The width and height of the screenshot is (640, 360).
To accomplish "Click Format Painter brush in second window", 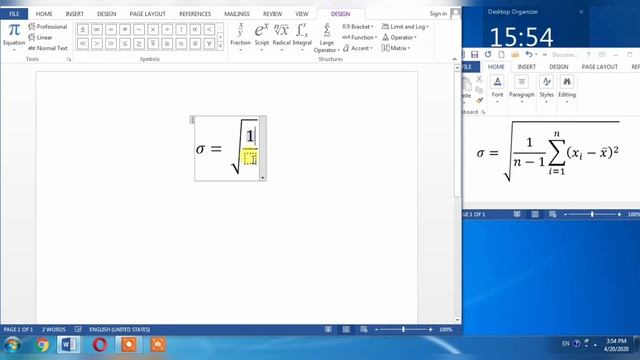I will [x=480, y=100].
